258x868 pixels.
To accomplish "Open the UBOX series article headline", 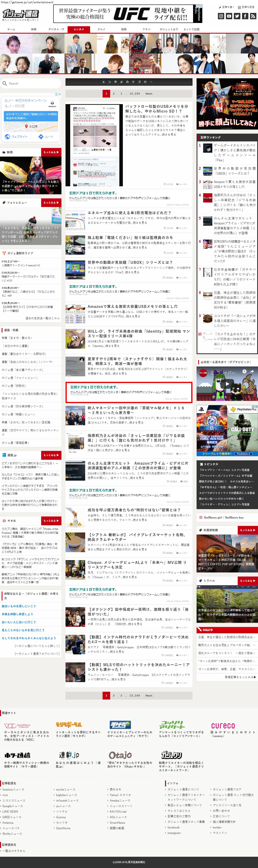I will [130, 262].
